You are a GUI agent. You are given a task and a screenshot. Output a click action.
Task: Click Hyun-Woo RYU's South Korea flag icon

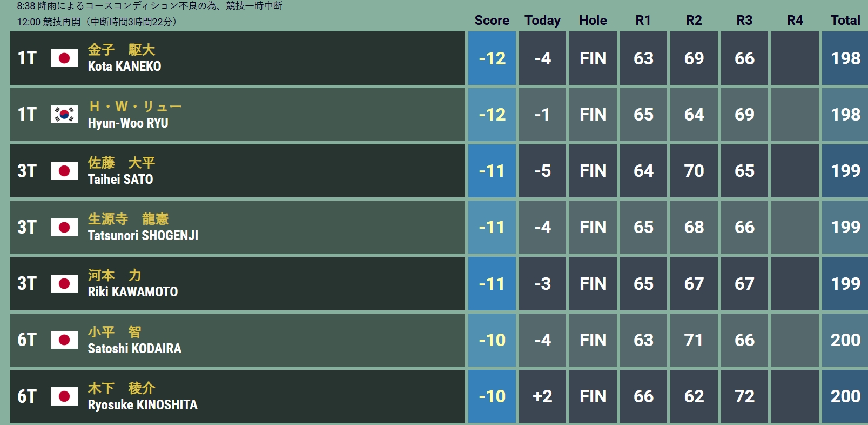(x=64, y=115)
